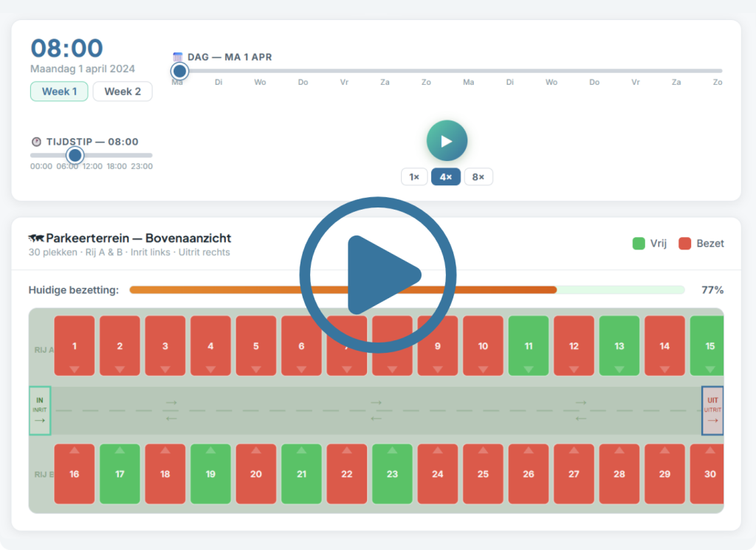Select the 8× speed option
Image resolution: width=756 pixels, height=550 pixels.
click(x=478, y=177)
